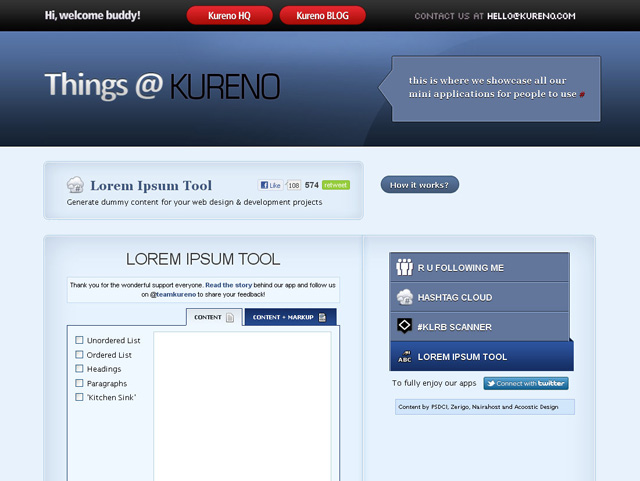Click inside the generated content text area
This screenshot has height=481, width=640.
(242, 406)
